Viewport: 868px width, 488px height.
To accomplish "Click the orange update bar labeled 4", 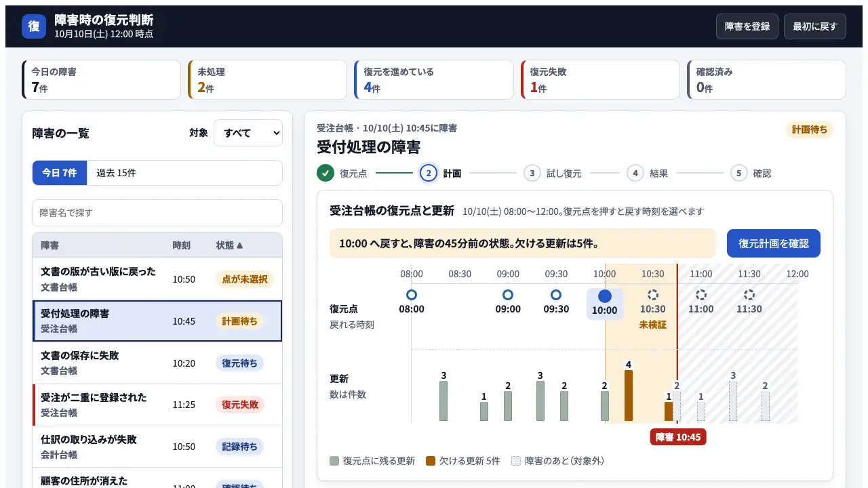I will [x=629, y=396].
